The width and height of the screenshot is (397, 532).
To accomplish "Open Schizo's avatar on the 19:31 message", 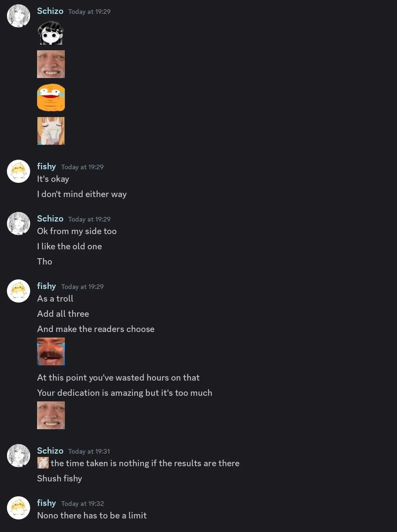I will tap(19, 456).
